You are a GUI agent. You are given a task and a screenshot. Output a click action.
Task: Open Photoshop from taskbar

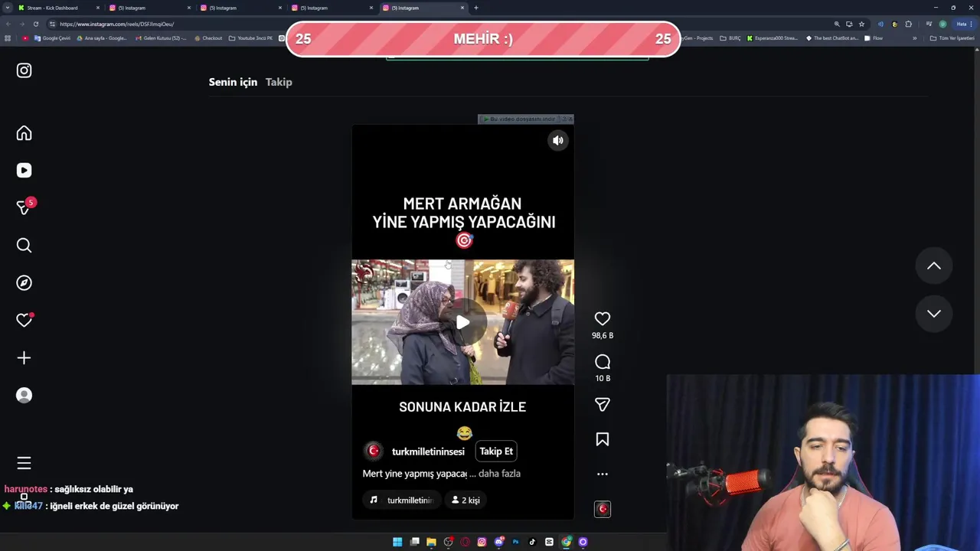(515, 542)
